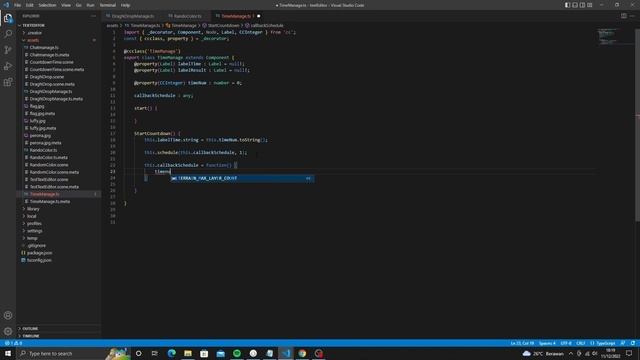Toggle secondary side bar layout button
640x360 pixels.
pyautogui.click(x=582, y=5)
